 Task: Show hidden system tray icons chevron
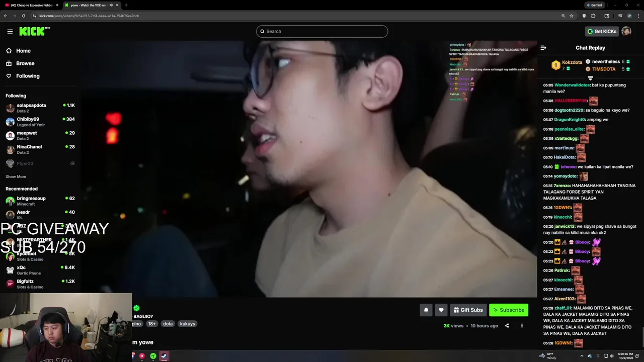click(582, 356)
